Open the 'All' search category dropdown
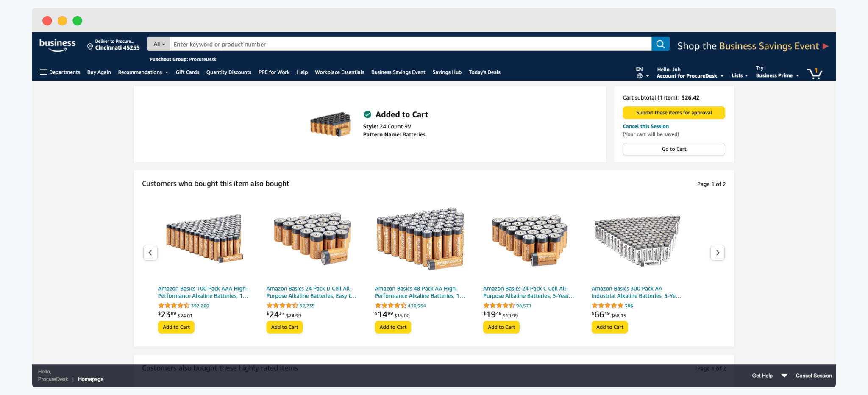The width and height of the screenshot is (868, 395). [159, 44]
